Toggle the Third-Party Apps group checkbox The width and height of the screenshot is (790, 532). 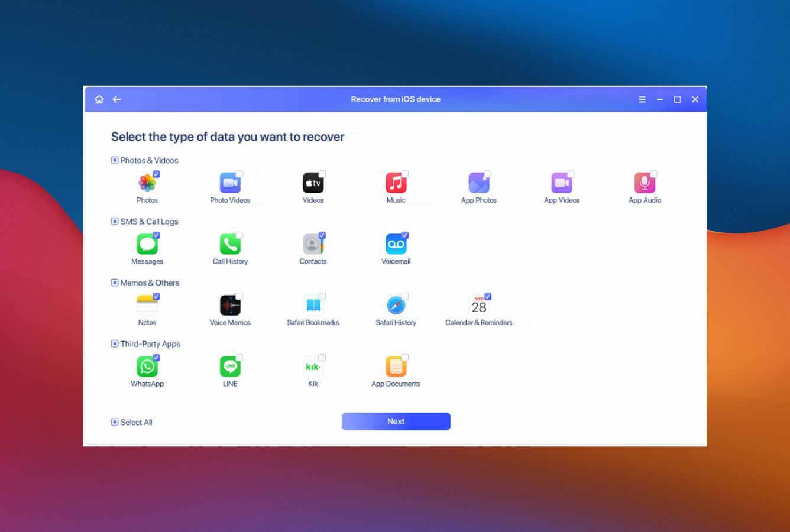pos(115,343)
